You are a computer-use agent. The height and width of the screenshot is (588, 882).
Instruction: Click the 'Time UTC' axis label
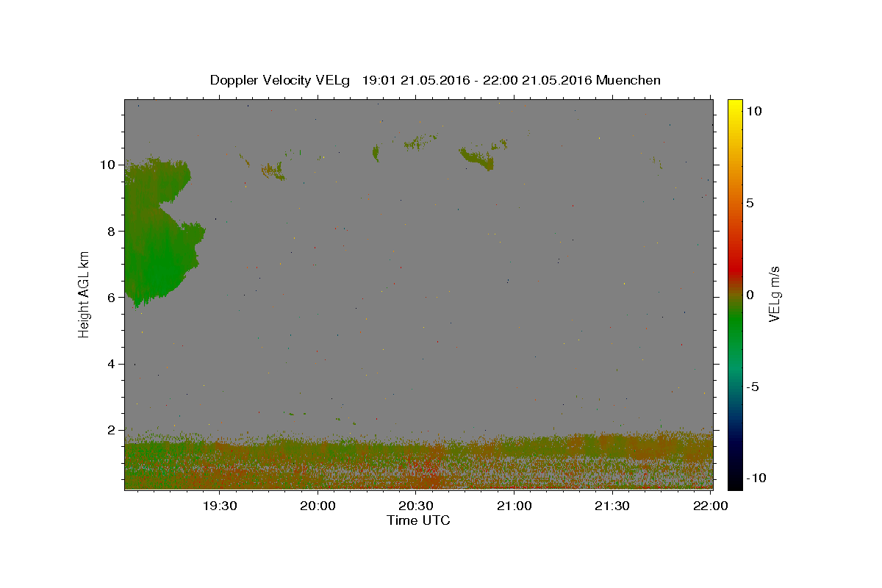pos(418,520)
